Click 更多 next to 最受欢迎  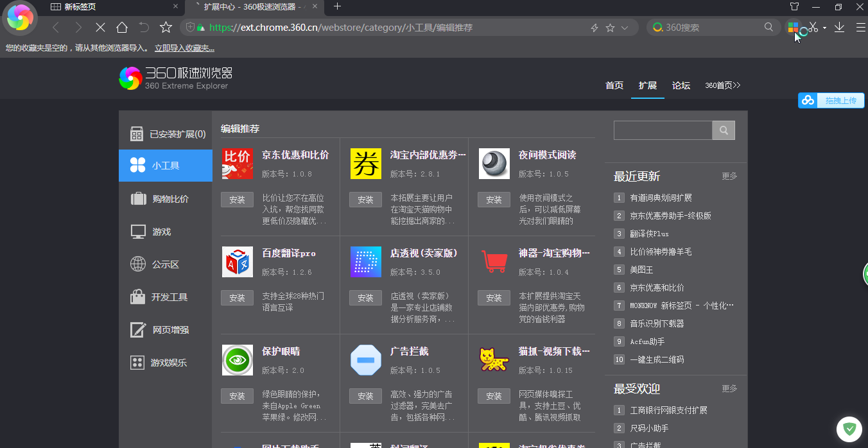729,388
